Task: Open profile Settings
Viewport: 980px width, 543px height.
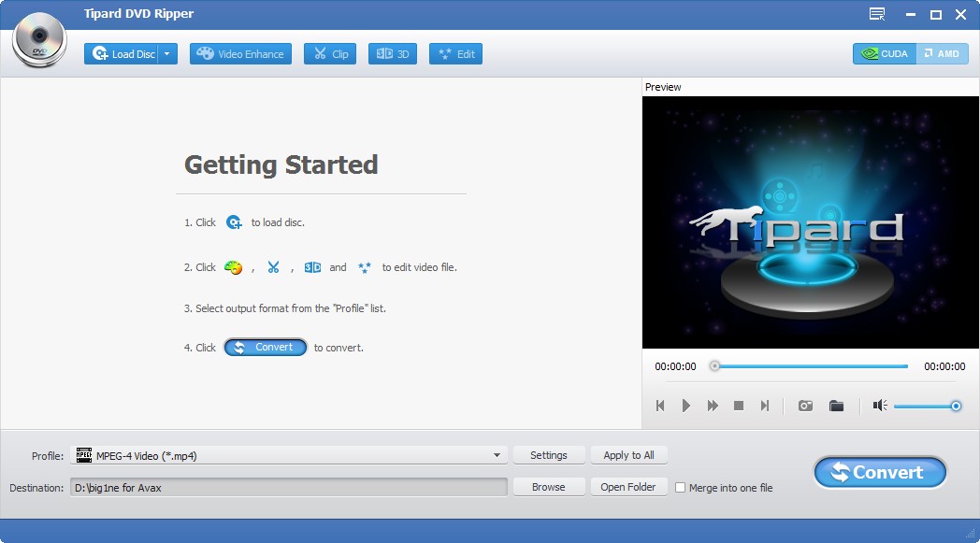Action: [549, 455]
